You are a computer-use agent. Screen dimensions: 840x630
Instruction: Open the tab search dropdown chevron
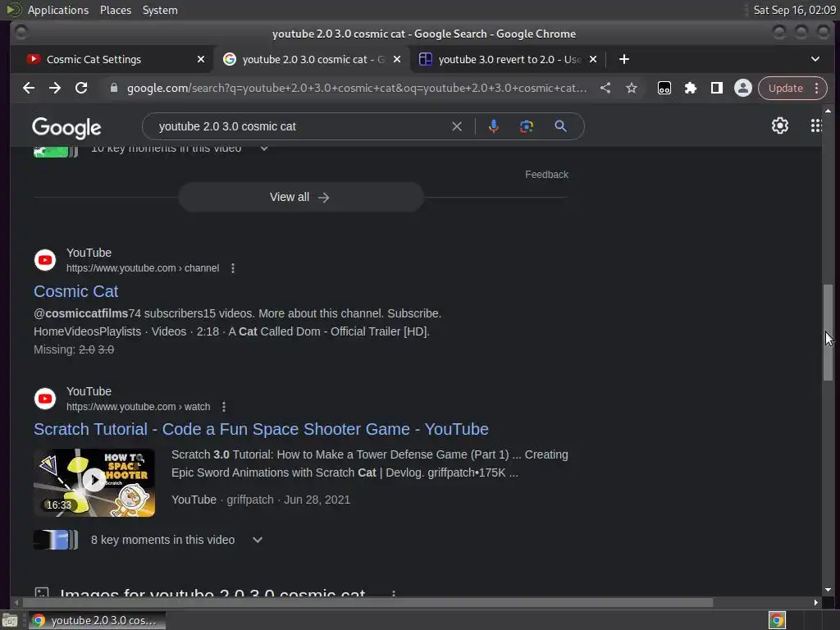[x=815, y=59]
